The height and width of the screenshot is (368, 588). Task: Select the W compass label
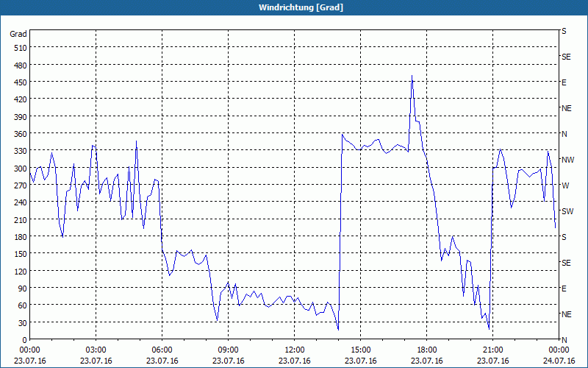pyautogui.click(x=565, y=185)
